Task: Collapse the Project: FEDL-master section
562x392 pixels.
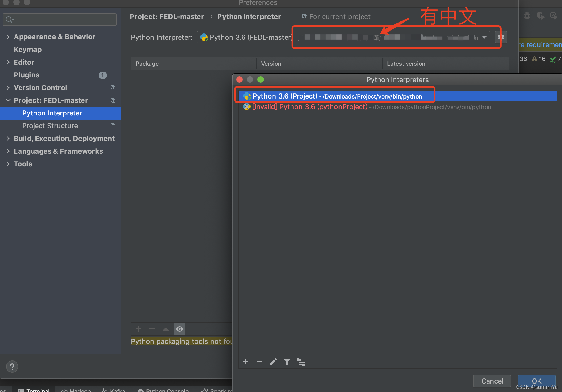Action: tap(8, 100)
